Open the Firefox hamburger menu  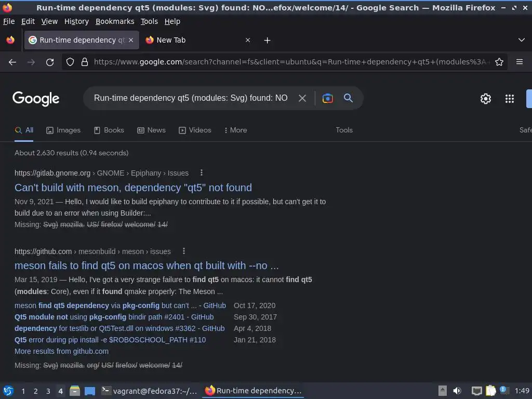(519, 62)
